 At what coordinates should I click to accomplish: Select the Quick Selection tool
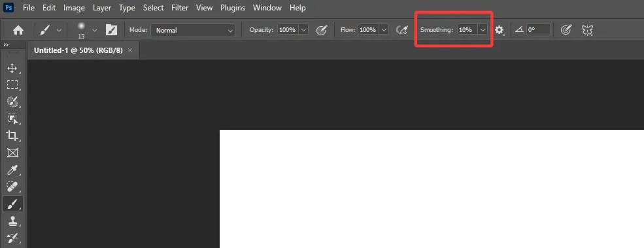tap(12, 102)
